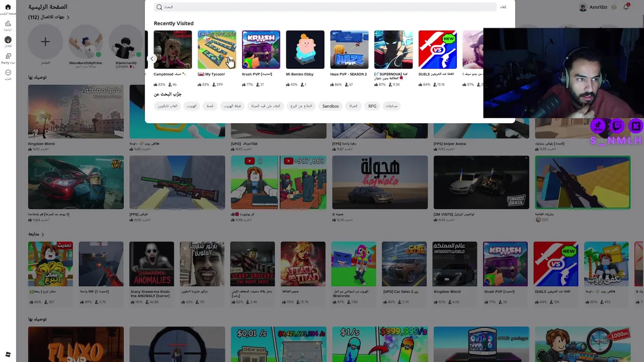Open the Avatar sidebar icon
The width and height of the screenshot is (644, 362).
(8, 40)
